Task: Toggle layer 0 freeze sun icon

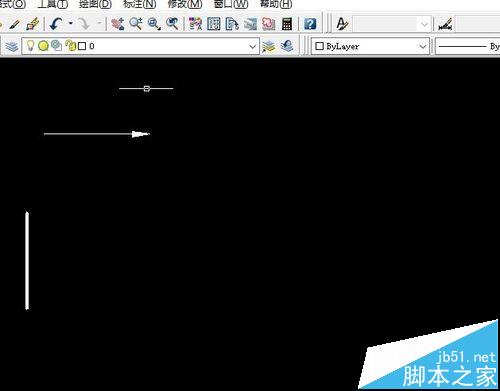Action: click(43, 46)
